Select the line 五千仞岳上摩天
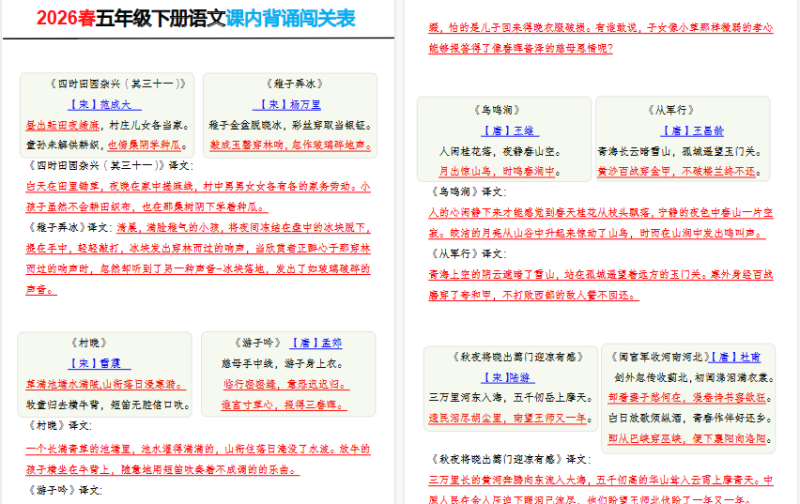 tap(549, 398)
